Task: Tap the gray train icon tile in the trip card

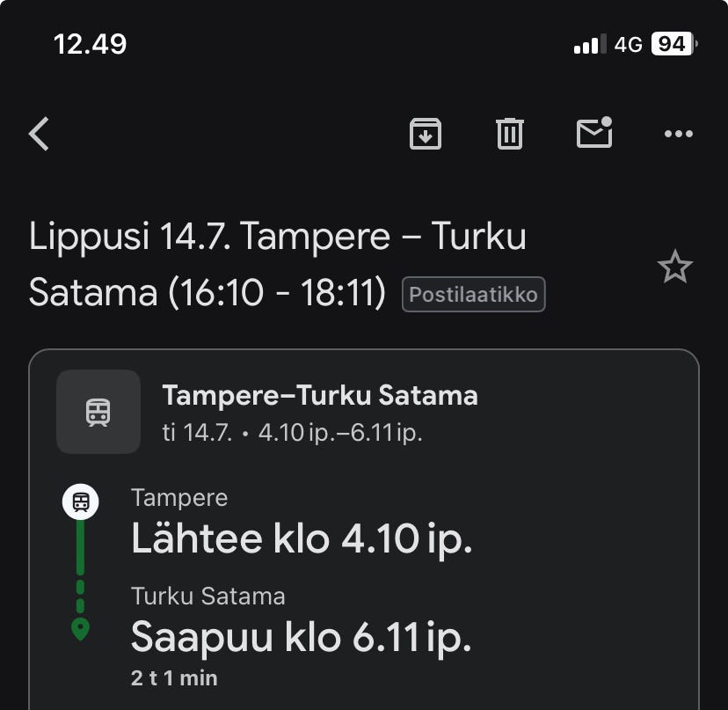Action: coord(98,412)
